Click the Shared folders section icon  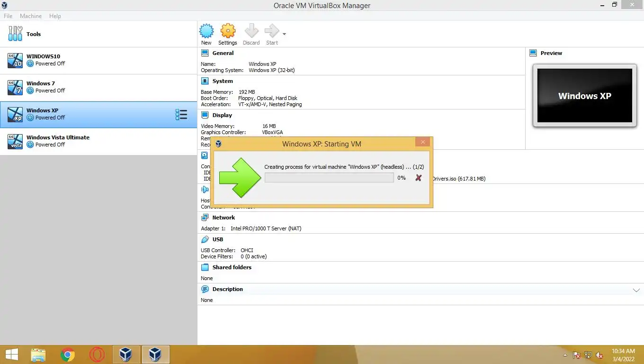205,267
